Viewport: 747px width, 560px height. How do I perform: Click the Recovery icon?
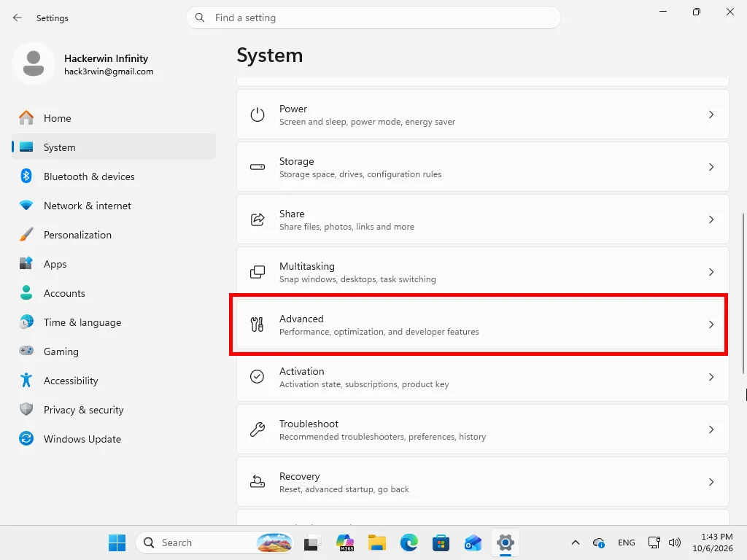[258, 481]
